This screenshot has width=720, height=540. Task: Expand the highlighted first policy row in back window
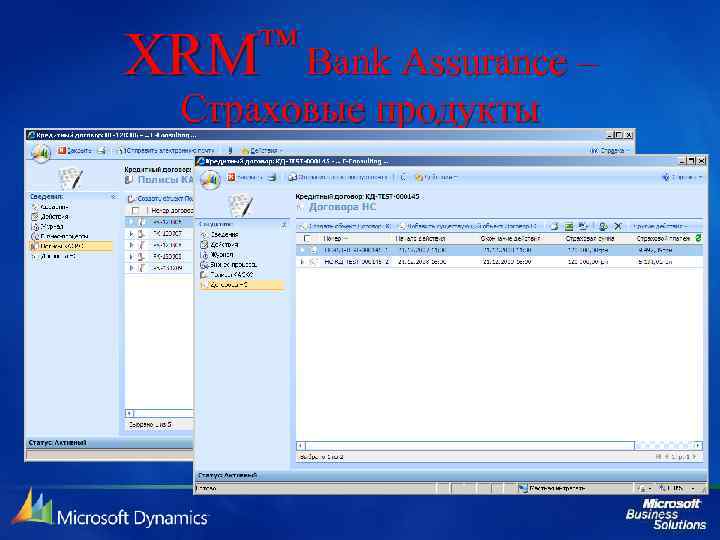point(131,222)
